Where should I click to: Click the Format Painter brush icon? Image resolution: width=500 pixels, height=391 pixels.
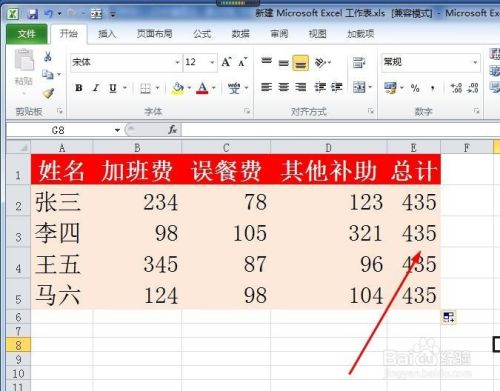coord(49,93)
